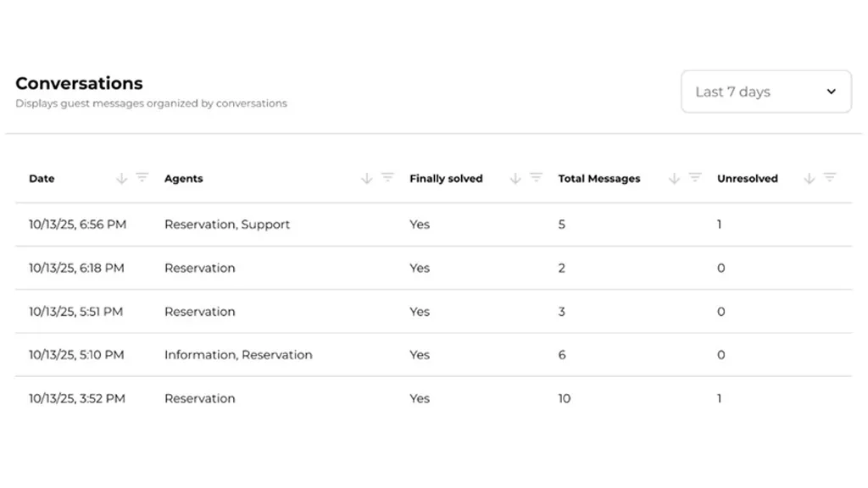
Task: Sort the Unresolved column
Action: click(x=809, y=179)
